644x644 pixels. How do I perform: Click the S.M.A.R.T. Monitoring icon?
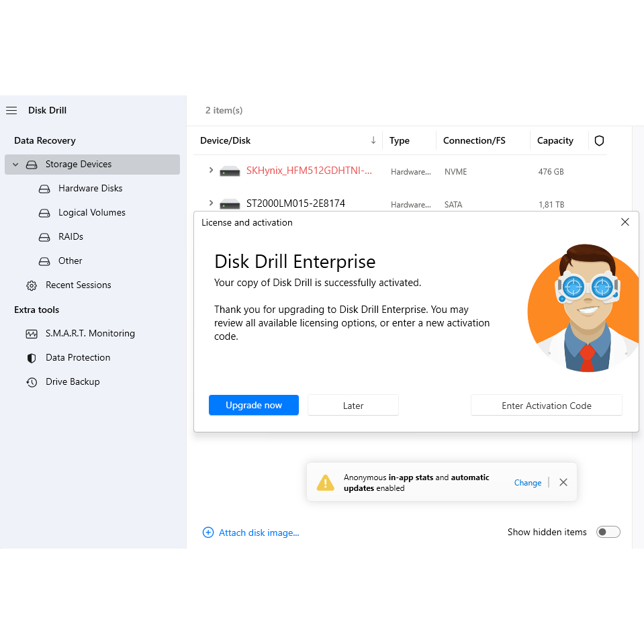click(32, 334)
